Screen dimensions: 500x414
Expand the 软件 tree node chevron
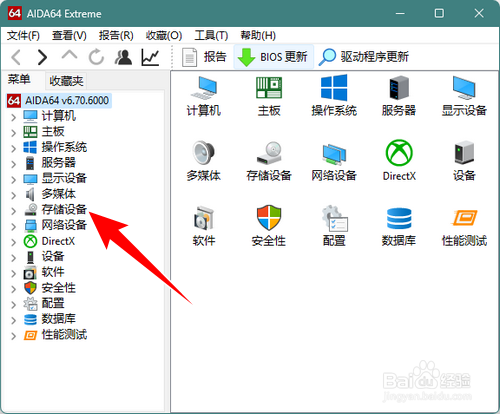(x=13, y=274)
